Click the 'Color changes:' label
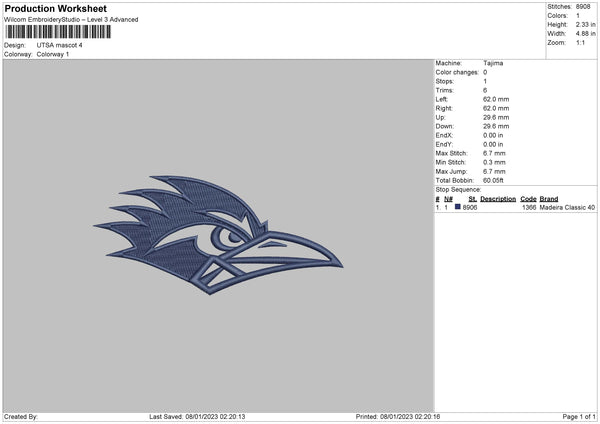This screenshot has width=600, height=424. [x=457, y=72]
